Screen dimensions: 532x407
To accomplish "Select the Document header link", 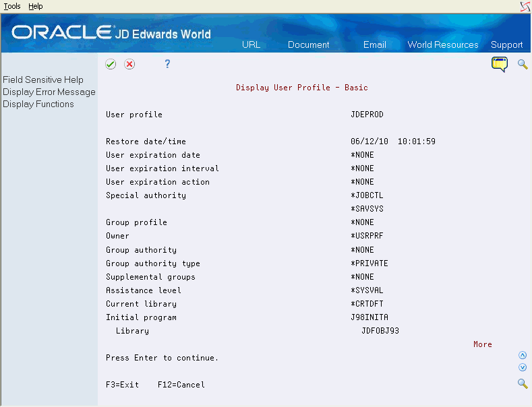I will coord(308,44).
